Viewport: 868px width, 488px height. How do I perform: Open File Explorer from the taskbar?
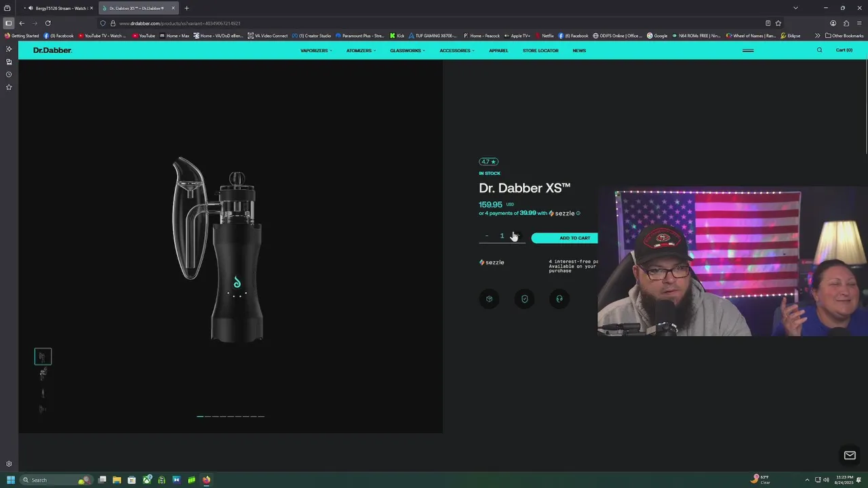coord(117,480)
